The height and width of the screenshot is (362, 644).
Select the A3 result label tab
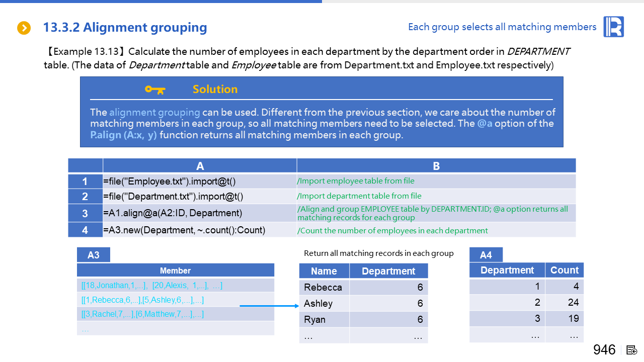point(93,255)
